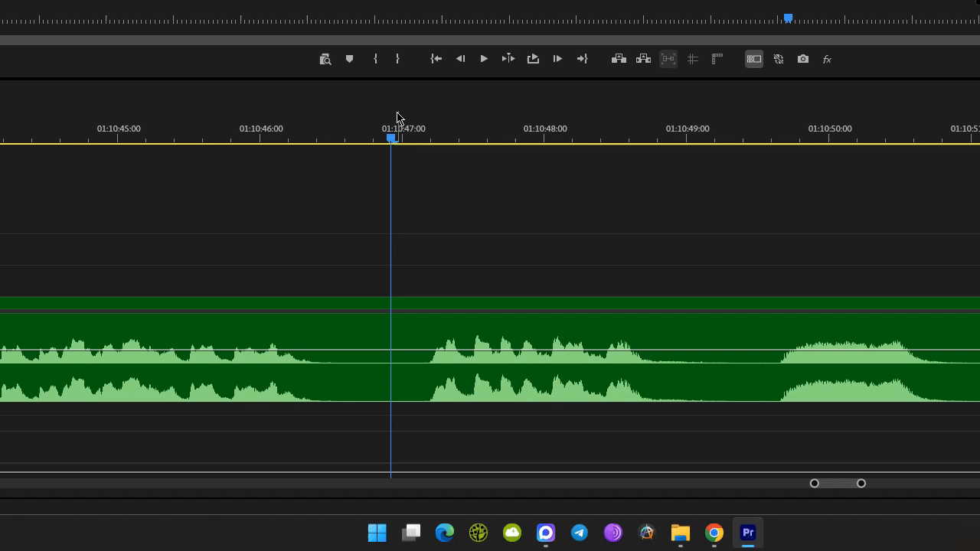Click the 01:10:45:00 timecode on the ruler
980x551 pixels.
click(119, 129)
